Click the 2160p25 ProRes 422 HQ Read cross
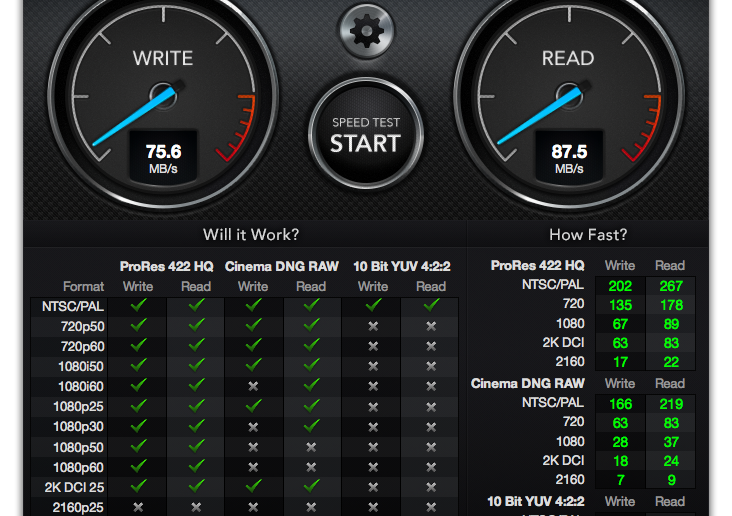Screen dimensions: 732x516 click(196, 507)
